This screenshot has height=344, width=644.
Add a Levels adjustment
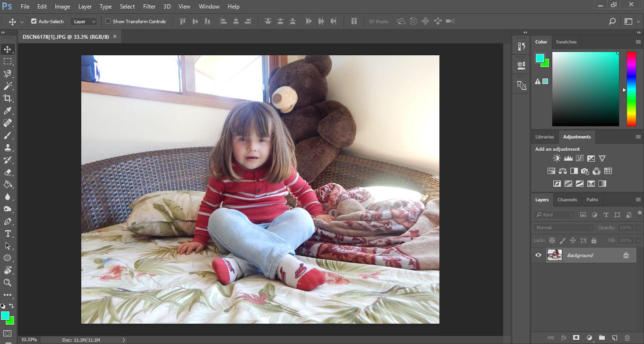click(x=568, y=159)
